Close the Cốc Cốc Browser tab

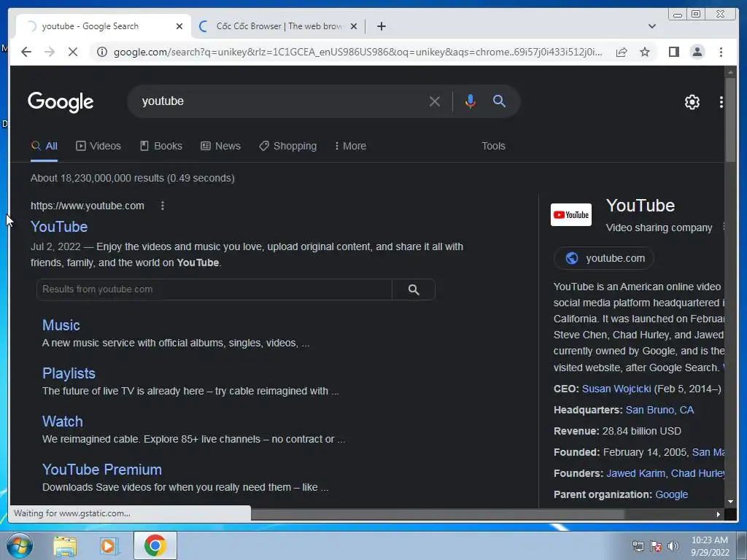pos(354,26)
